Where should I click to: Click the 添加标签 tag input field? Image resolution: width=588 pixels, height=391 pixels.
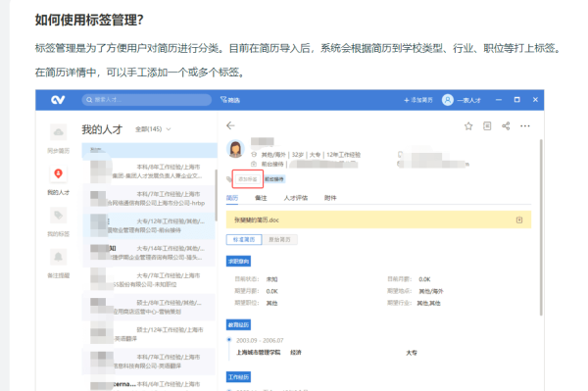pyautogui.click(x=248, y=179)
